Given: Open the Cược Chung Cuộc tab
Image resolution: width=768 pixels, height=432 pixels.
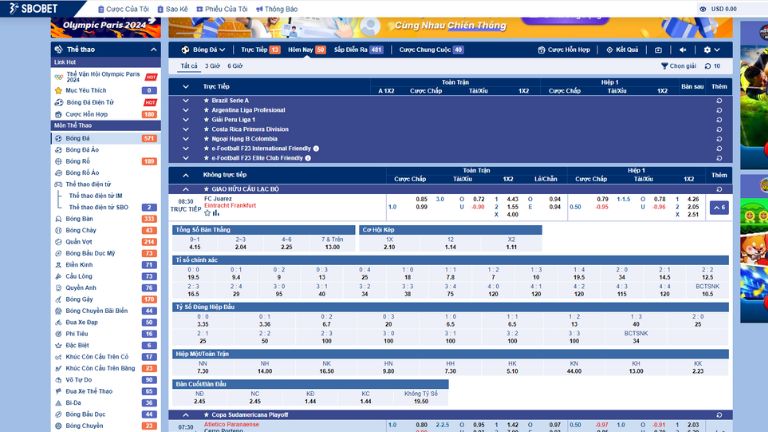Looking at the screenshot, I should [431, 49].
